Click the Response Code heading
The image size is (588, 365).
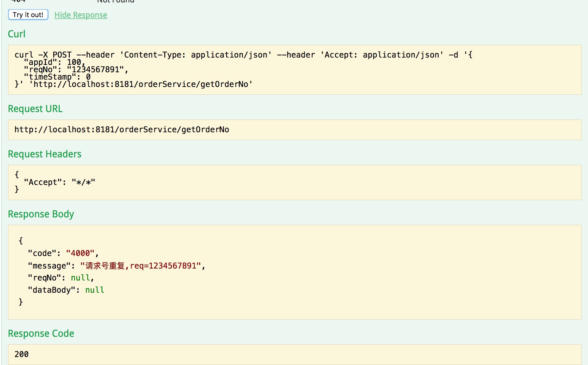[41, 333]
